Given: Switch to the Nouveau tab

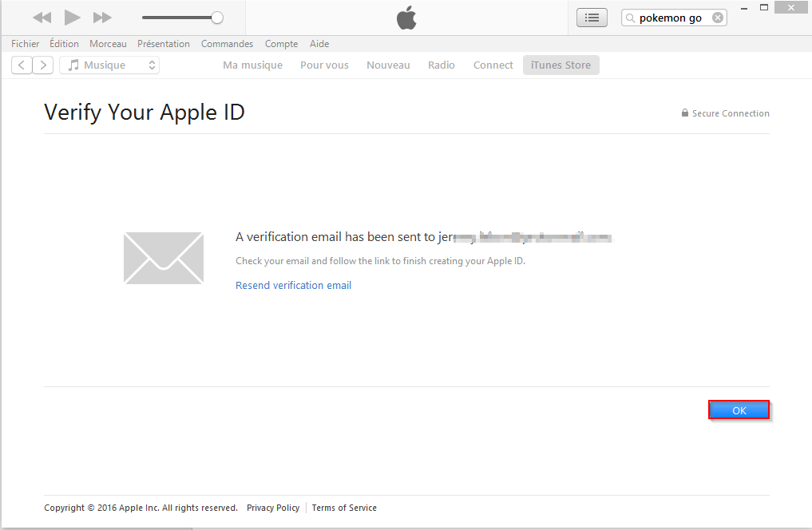Looking at the screenshot, I should point(388,65).
